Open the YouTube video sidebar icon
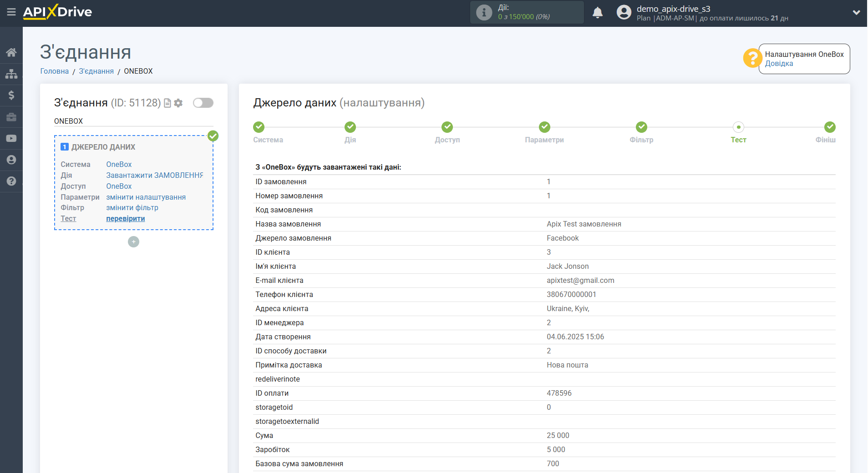The height and width of the screenshot is (473, 868). tap(11, 138)
